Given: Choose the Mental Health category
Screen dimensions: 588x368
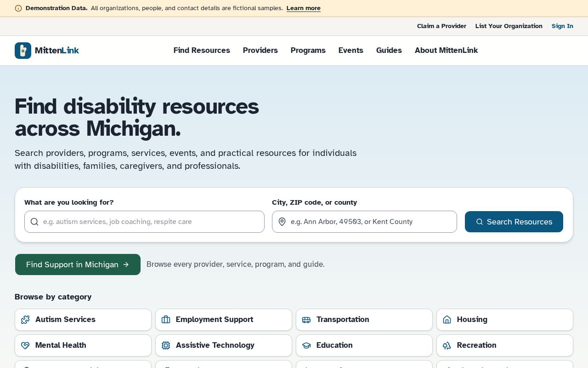Looking at the screenshot, I should coord(83,345).
